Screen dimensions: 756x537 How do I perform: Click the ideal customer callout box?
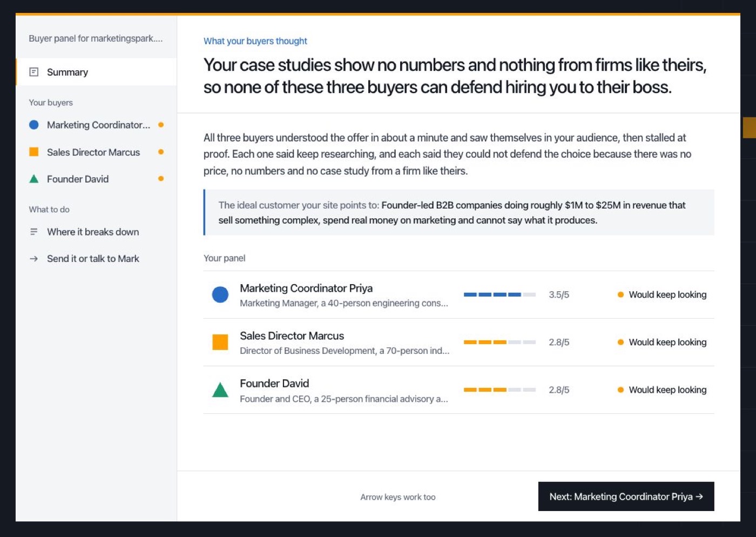click(458, 212)
